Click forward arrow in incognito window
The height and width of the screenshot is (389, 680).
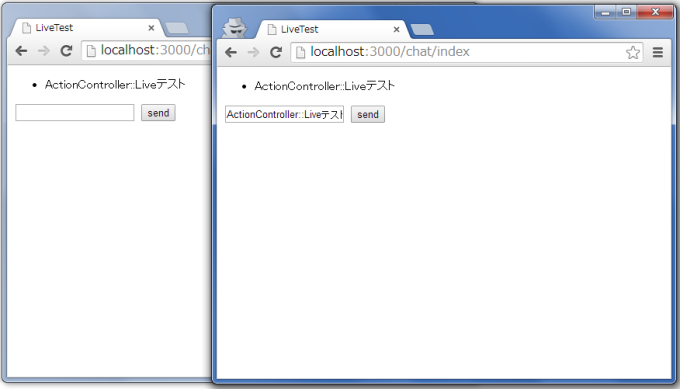[x=253, y=52]
